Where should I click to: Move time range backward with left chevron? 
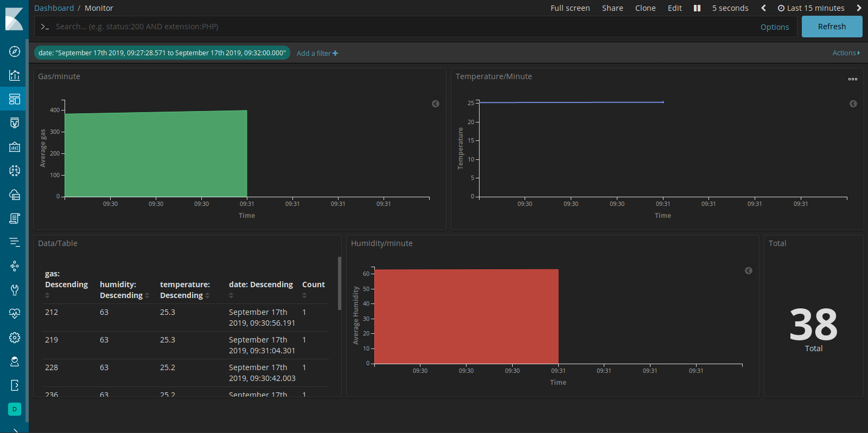tap(763, 8)
